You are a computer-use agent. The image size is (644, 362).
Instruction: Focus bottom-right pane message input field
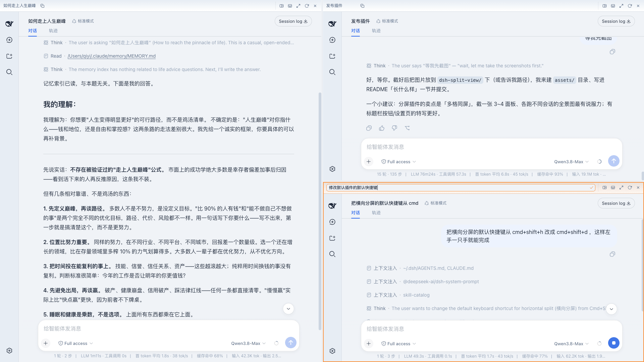(492, 329)
